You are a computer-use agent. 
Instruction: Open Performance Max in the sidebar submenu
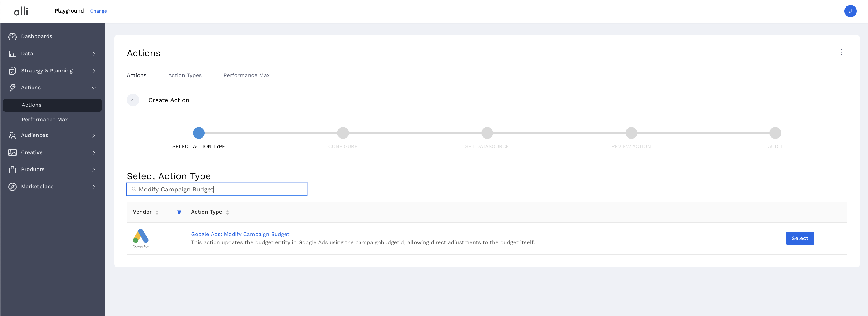click(x=45, y=120)
